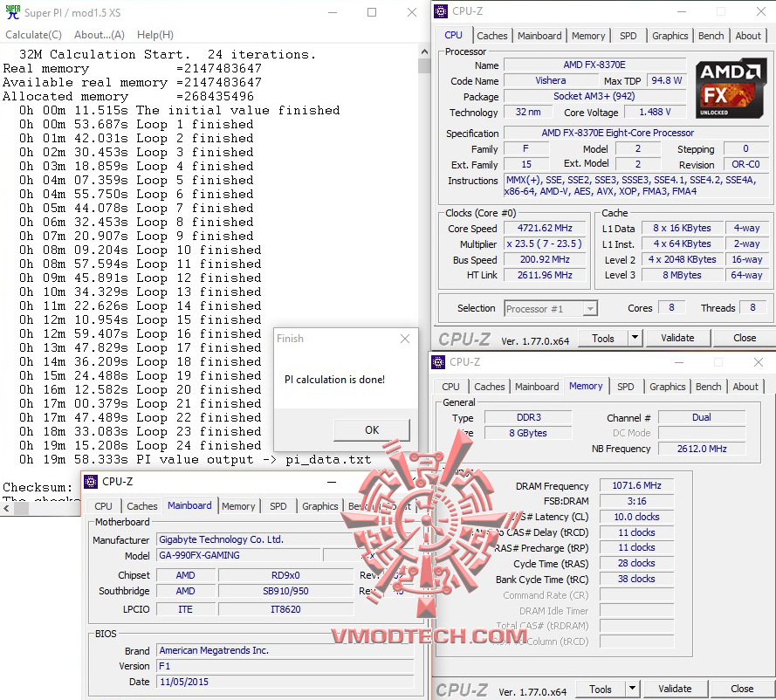
Task: Open SPD tab in top CPU-Z window
Action: (x=628, y=36)
